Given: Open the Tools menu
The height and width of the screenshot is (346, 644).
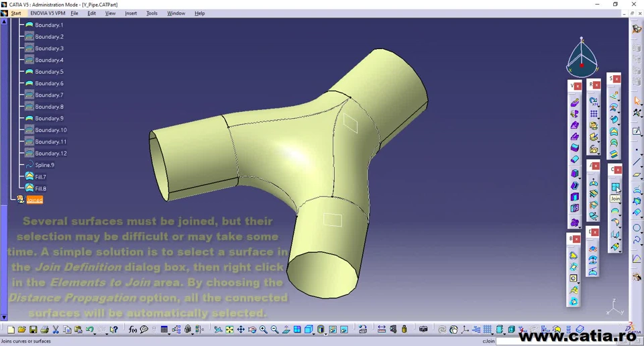Looking at the screenshot, I should pos(152,13).
